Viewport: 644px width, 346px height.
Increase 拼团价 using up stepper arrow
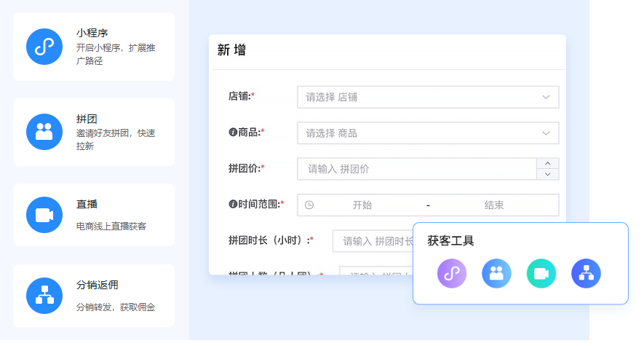547,164
